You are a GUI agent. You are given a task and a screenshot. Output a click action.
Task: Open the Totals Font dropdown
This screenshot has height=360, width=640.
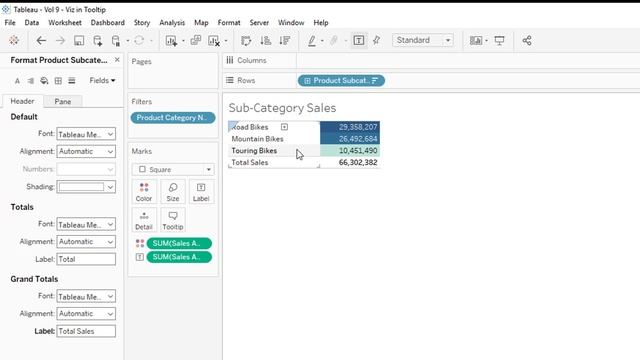[x=86, y=224]
